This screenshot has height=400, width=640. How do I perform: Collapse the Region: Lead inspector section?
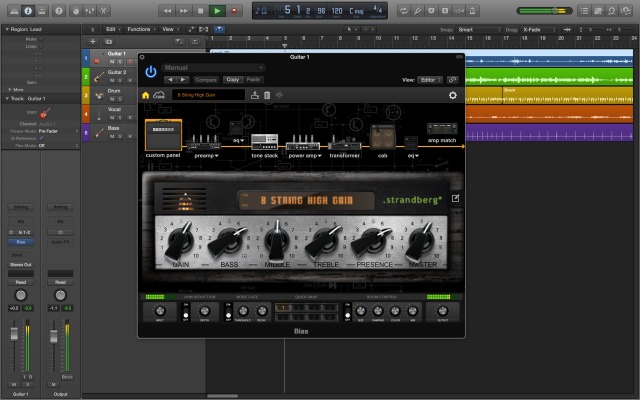(7, 29)
